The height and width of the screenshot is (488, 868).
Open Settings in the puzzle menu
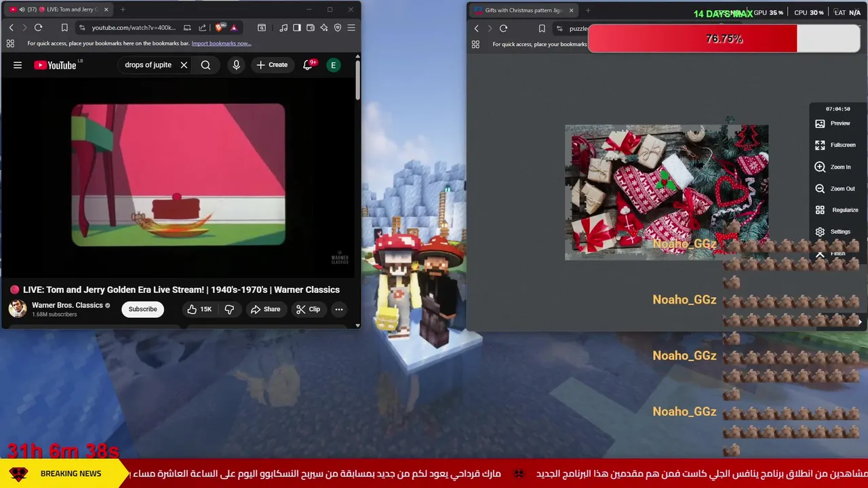833,232
